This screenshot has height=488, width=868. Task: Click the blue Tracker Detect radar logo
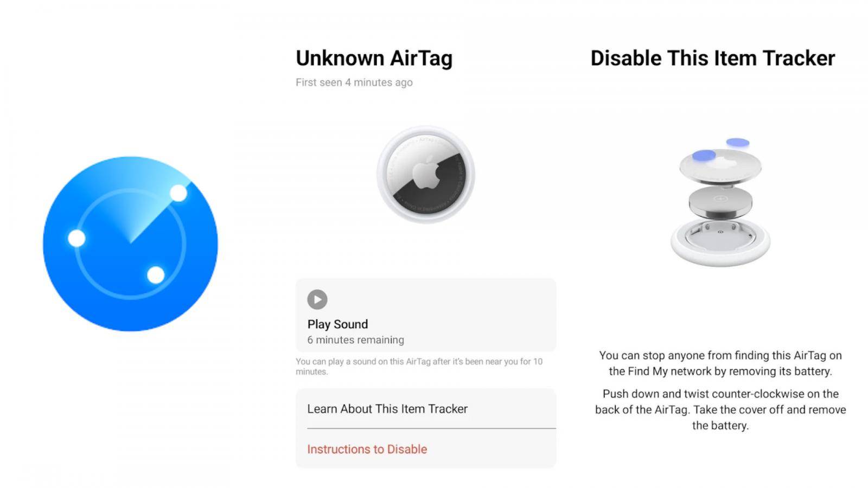click(130, 244)
